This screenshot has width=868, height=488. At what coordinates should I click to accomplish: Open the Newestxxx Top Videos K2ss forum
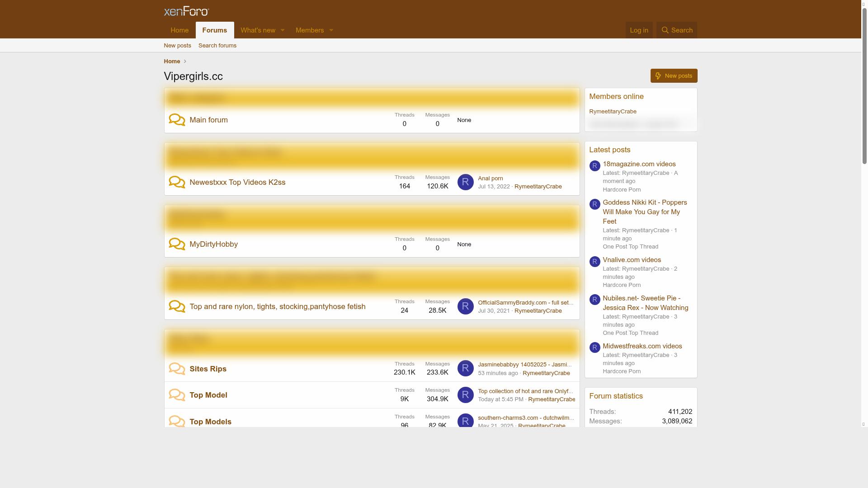tap(237, 183)
